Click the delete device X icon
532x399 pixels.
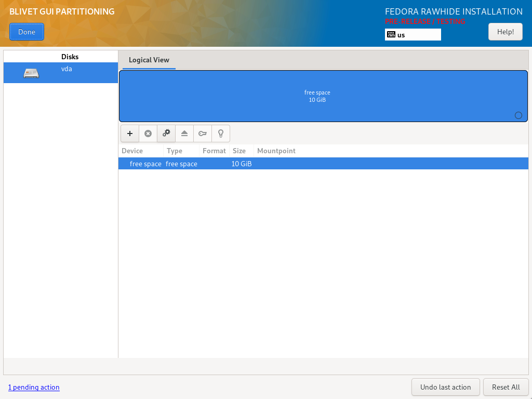click(148, 134)
